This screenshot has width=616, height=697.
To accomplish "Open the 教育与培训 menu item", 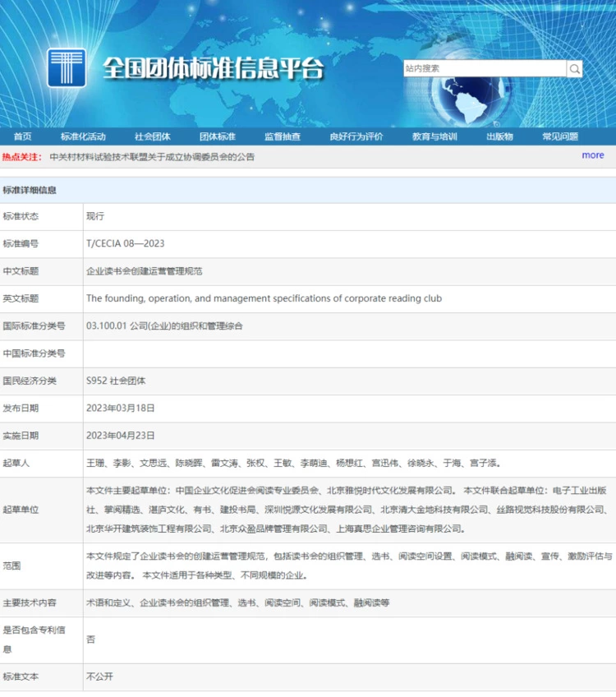I will 434,136.
